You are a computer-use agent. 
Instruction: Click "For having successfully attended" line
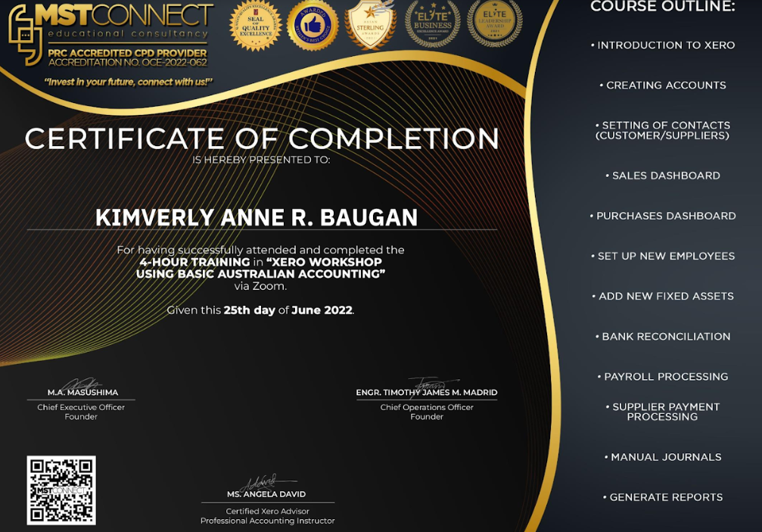click(x=260, y=250)
